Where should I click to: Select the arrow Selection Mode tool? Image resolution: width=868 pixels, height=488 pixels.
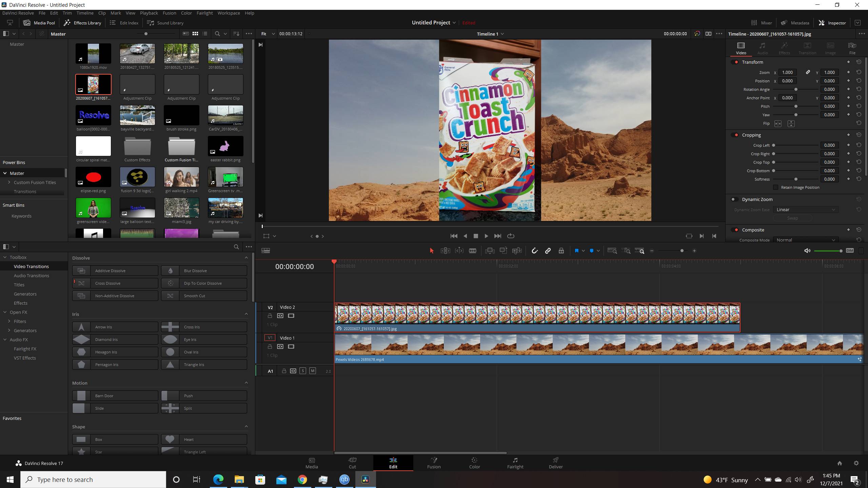[x=431, y=251]
